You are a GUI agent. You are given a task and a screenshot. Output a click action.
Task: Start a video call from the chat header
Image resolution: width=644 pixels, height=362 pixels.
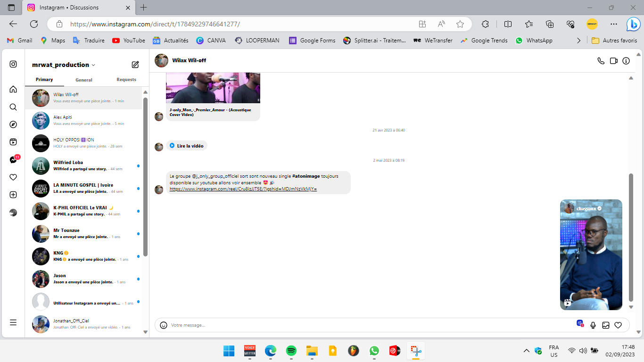pos(613,61)
